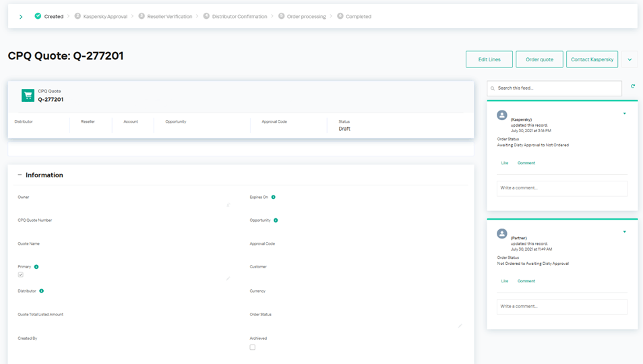Click the Expires On info icon
The width and height of the screenshot is (643, 364).
(x=273, y=197)
